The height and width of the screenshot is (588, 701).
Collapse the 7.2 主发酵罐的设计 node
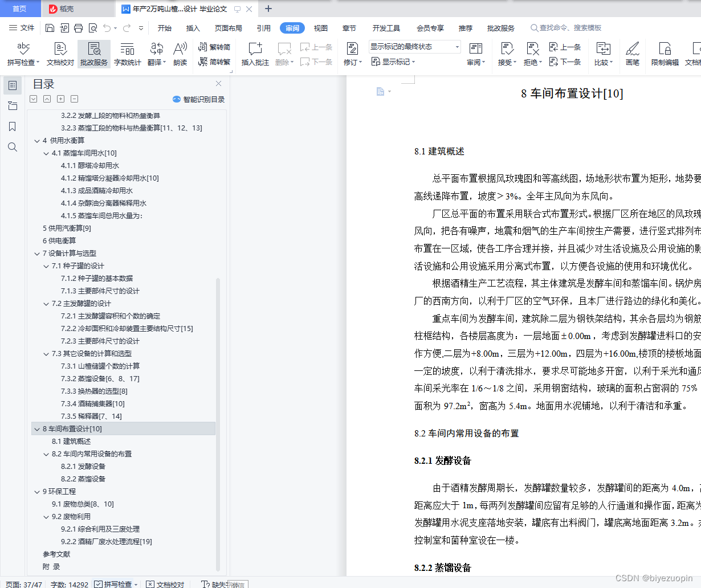[46, 304]
